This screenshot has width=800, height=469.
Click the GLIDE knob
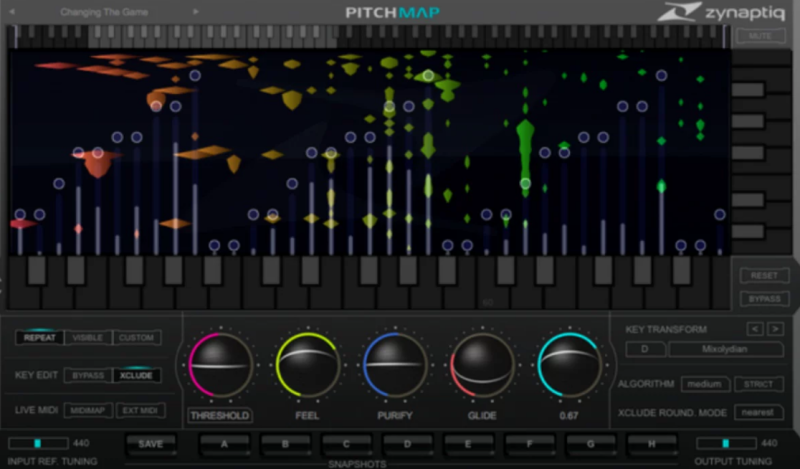[482, 365]
